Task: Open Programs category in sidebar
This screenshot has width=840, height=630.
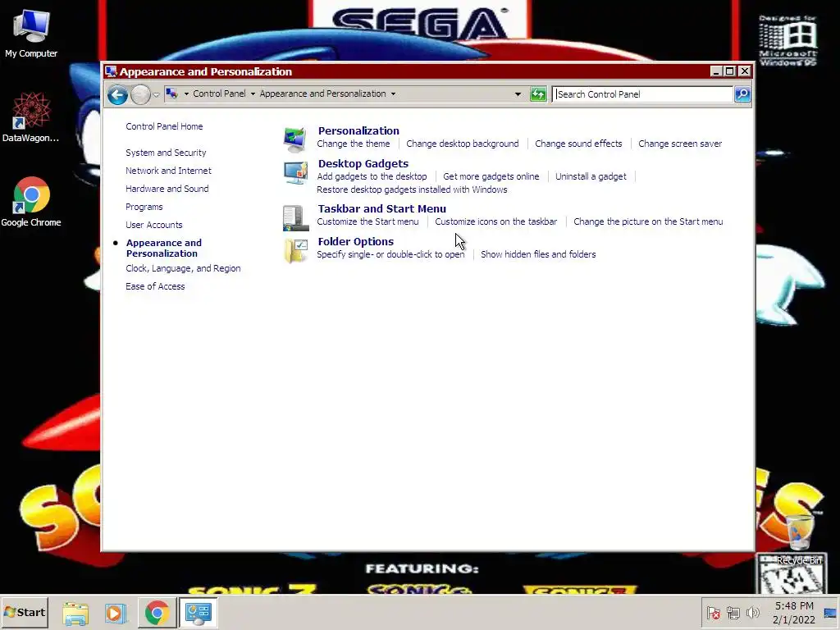Action: point(144,207)
